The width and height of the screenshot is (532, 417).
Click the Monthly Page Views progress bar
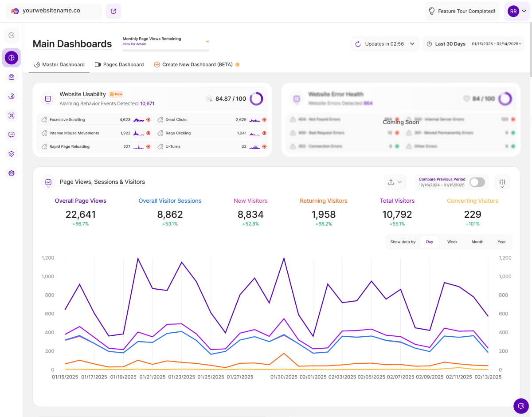[x=166, y=50]
